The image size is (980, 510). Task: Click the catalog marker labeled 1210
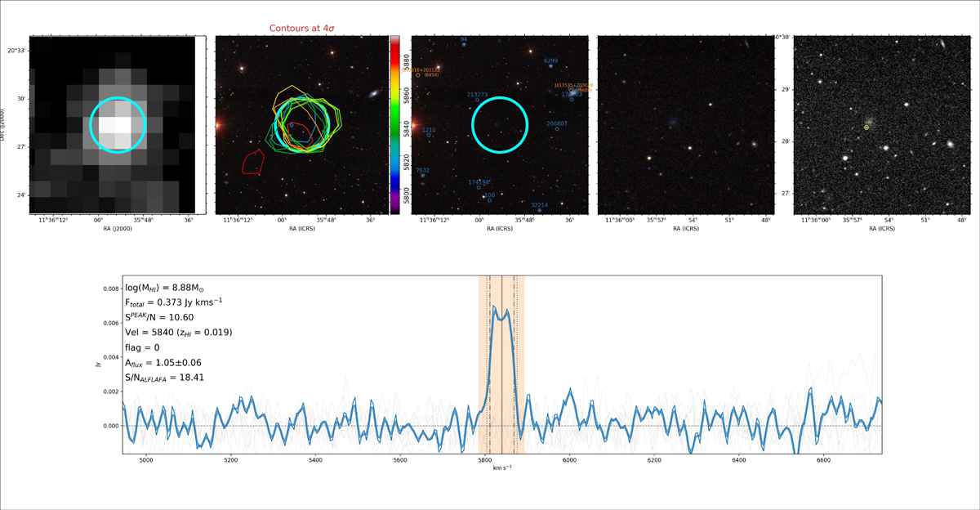[429, 135]
